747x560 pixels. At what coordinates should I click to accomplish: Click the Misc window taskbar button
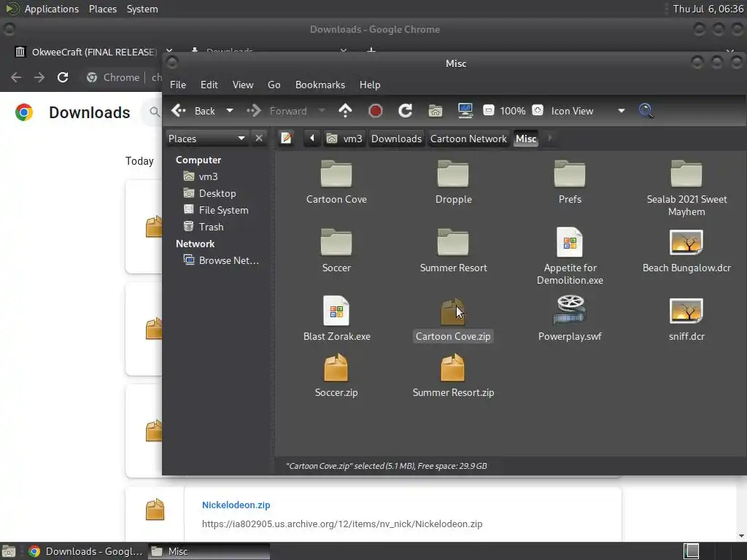pos(209,551)
